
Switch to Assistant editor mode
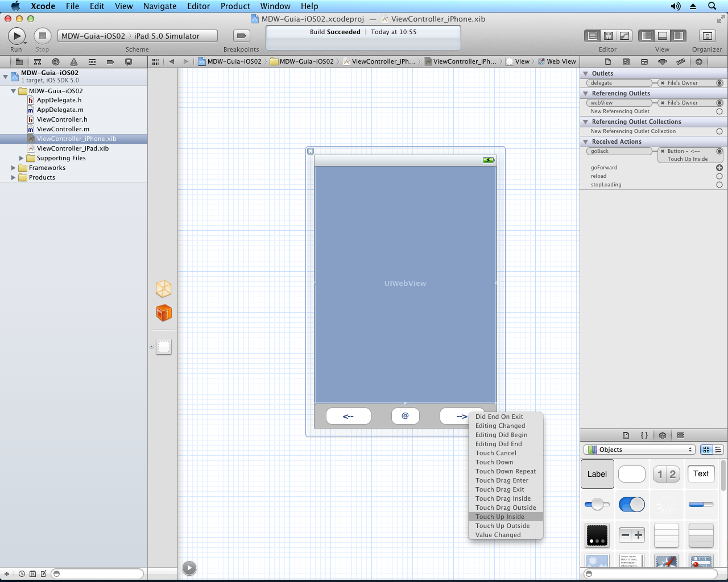click(608, 36)
